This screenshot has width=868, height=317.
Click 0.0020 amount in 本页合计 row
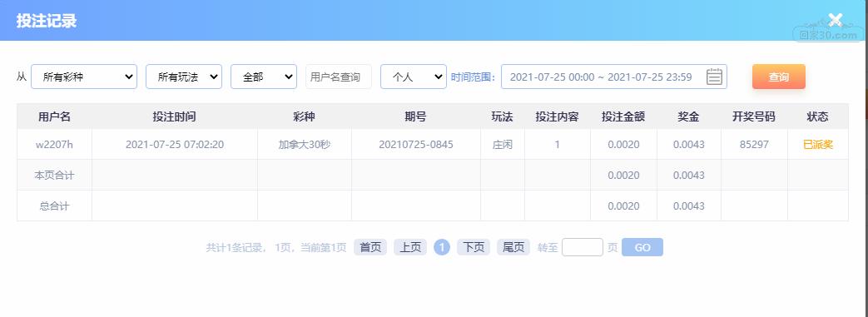pos(623,176)
